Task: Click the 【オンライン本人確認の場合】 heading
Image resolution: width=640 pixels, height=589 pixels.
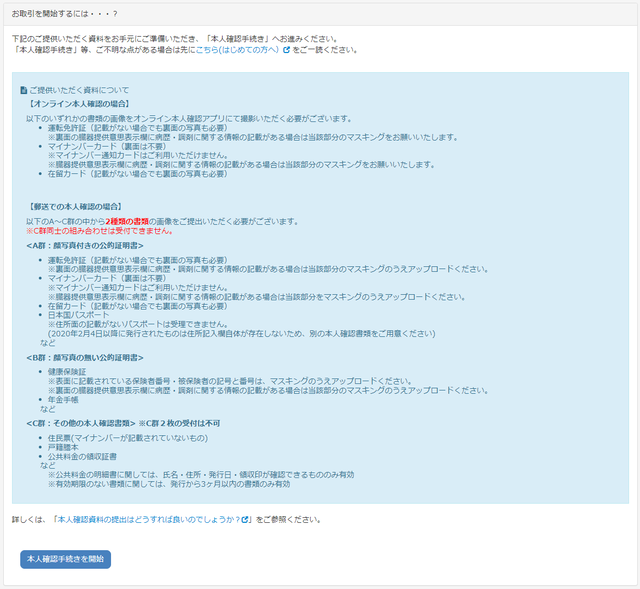Action: (79, 104)
